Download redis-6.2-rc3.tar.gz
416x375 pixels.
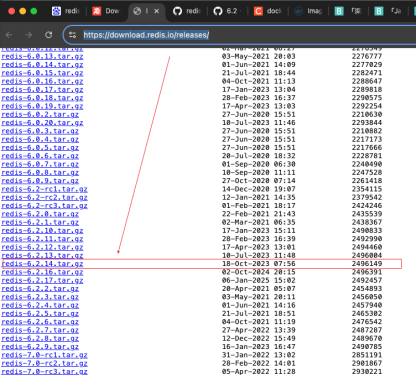click(x=44, y=206)
